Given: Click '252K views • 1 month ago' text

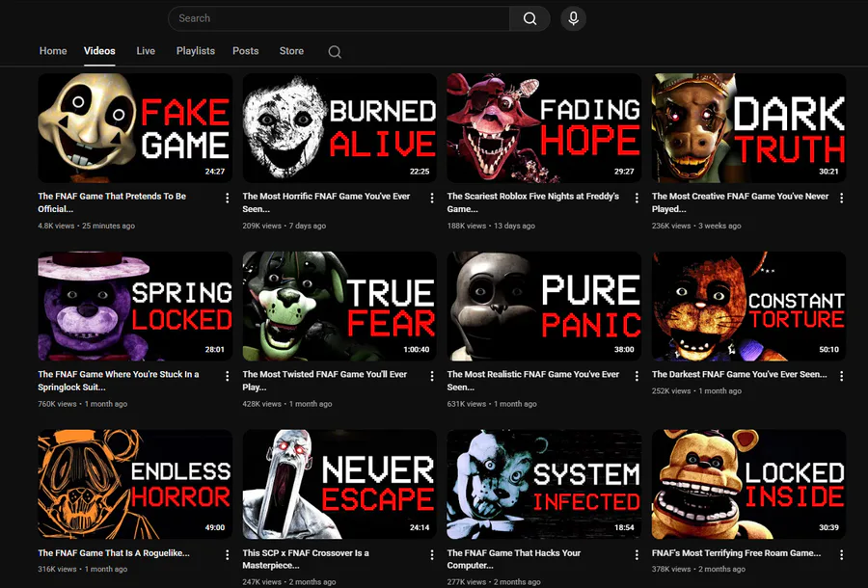Looking at the screenshot, I should (696, 391).
